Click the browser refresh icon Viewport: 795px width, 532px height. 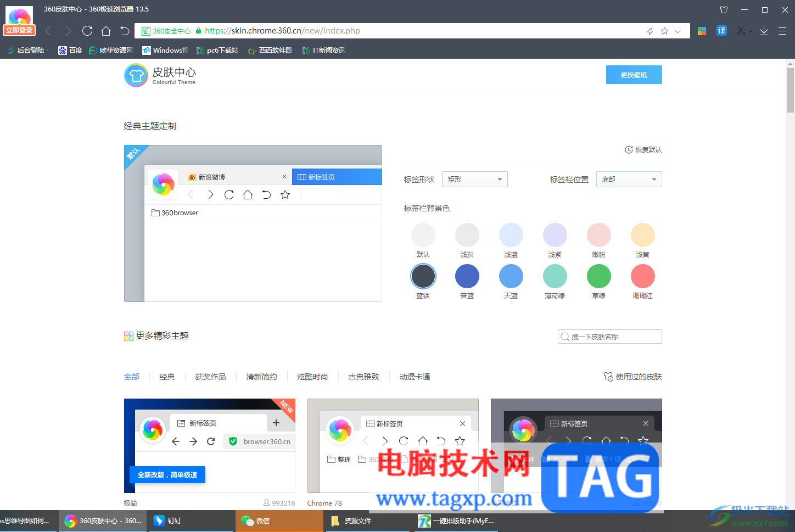(87, 31)
